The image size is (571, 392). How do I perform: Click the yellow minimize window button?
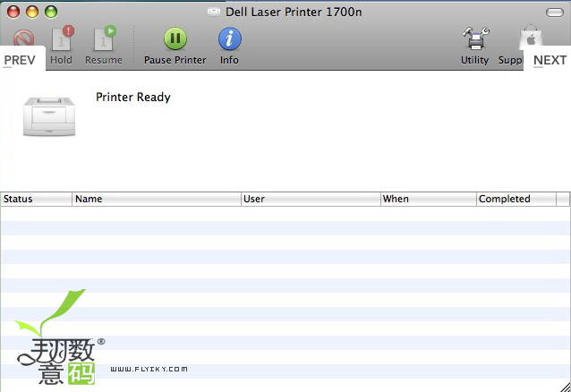click(x=32, y=12)
